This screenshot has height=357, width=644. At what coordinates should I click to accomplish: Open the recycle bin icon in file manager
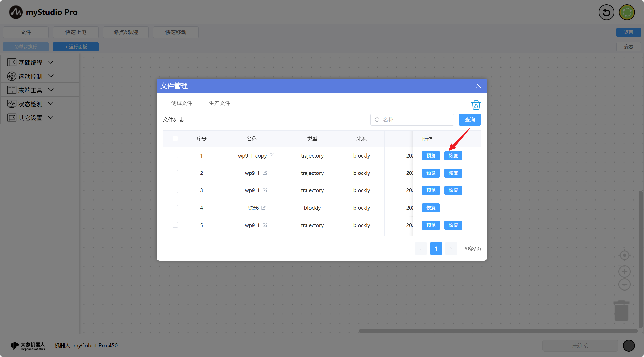(476, 105)
